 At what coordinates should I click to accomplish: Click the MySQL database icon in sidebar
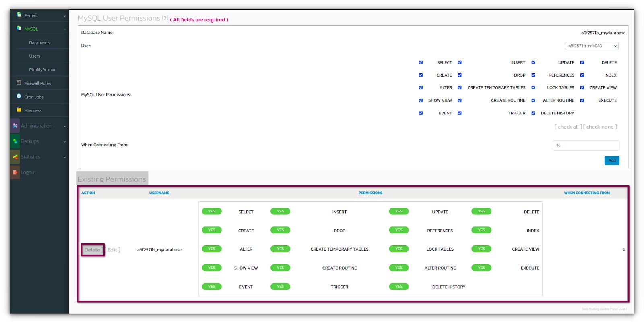coord(19,28)
